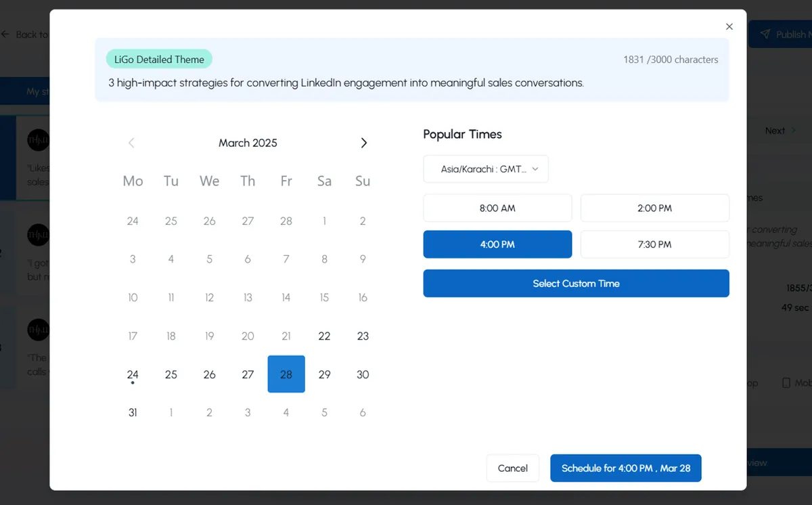This screenshot has height=505, width=812.
Task: Choose the 7:30 PM popular time
Action: pyautogui.click(x=654, y=244)
